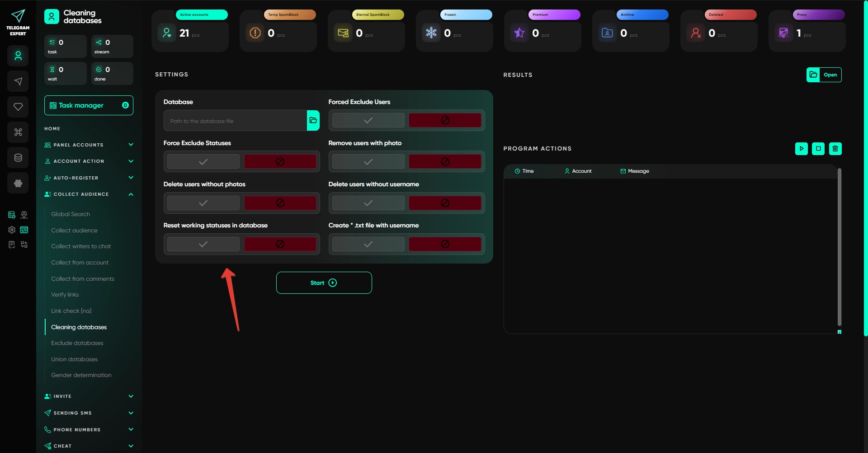Click the stop icon in Program Actions
Screen dimensions: 868x453
pyautogui.click(x=818, y=149)
